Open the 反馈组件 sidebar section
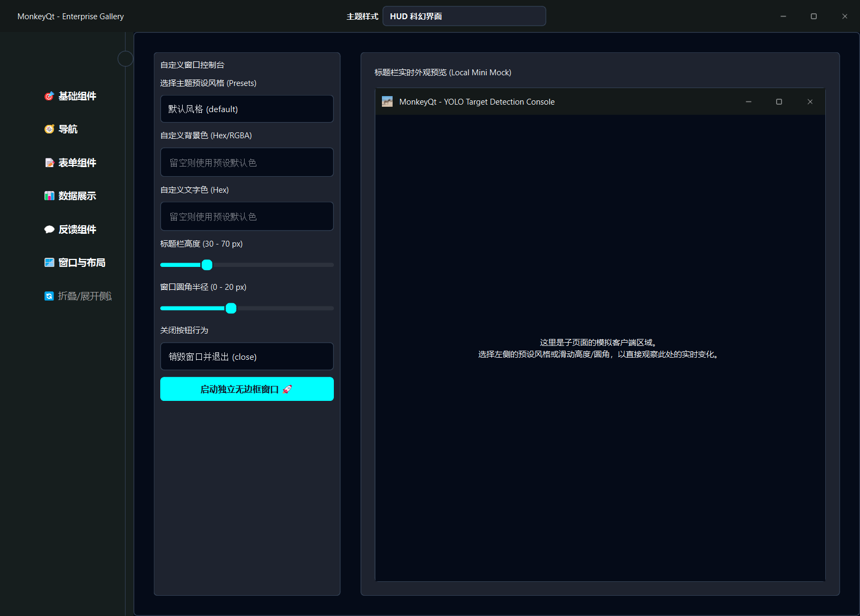The image size is (860, 616). tap(71, 230)
